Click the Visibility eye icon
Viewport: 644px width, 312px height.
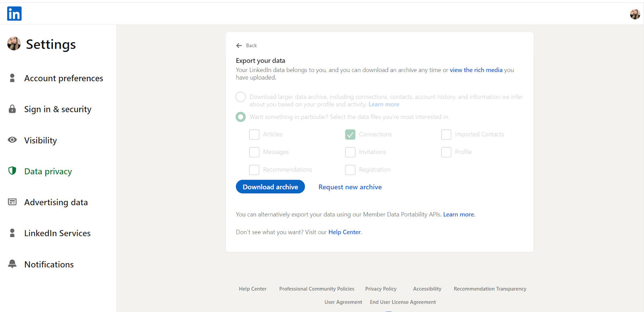(12, 140)
